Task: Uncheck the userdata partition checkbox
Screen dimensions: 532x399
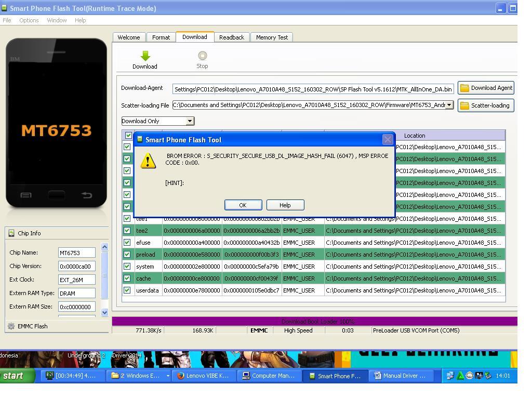Action: click(x=127, y=290)
